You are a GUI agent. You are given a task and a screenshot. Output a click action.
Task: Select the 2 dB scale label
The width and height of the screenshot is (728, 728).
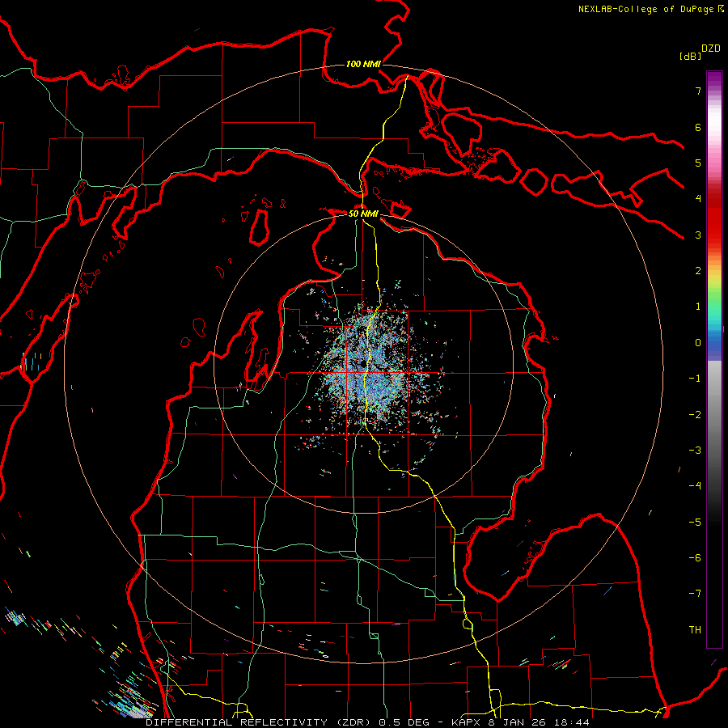[x=698, y=271]
